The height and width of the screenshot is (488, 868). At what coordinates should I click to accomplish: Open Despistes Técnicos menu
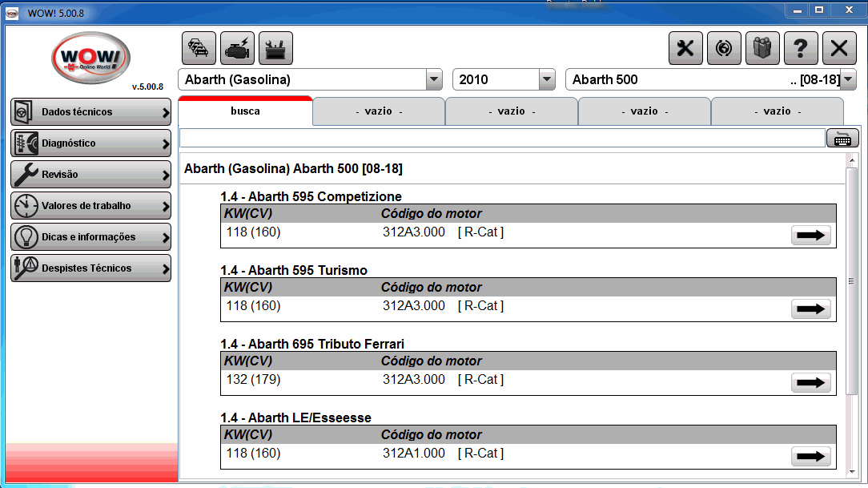point(90,268)
